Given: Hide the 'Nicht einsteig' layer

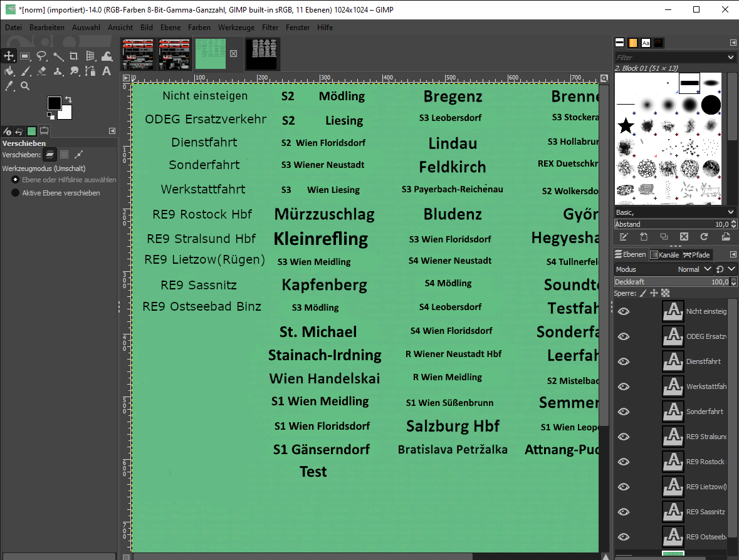Looking at the screenshot, I should [x=624, y=311].
